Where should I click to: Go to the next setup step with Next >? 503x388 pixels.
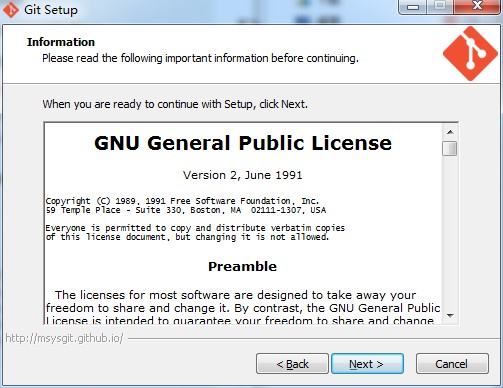click(367, 364)
